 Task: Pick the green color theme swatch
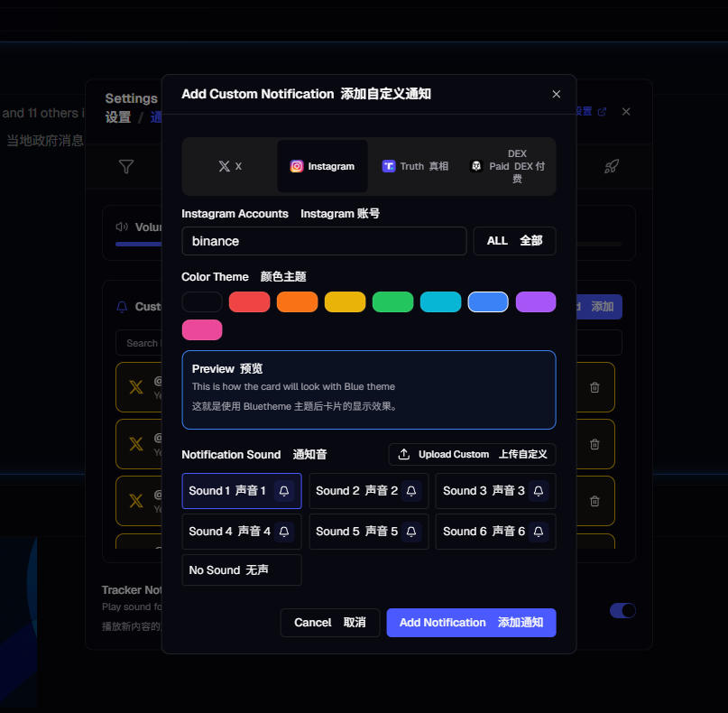pos(392,302)
